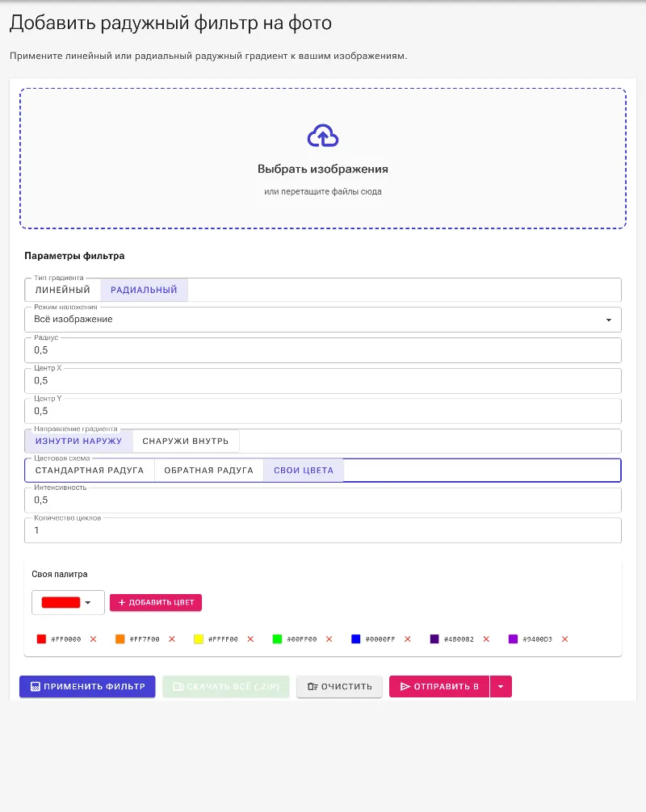Focus the Радиус input field

[323, 350]
